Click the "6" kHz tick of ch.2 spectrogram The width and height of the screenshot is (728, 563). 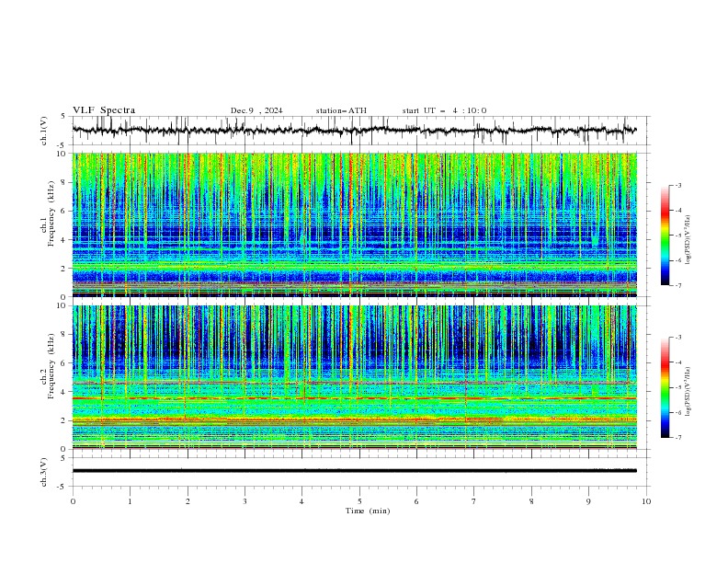[x=64, y=363]
